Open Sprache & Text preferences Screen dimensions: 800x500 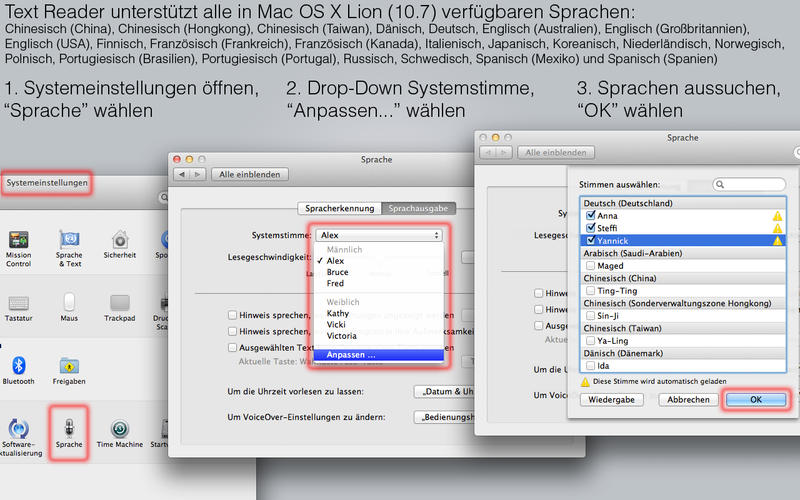point(69,240)
